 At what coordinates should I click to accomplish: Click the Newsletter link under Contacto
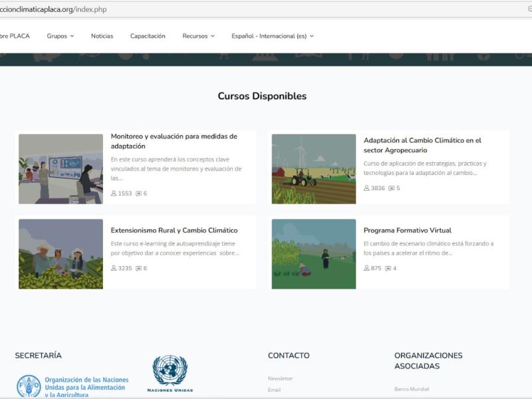(x=280, y=378)
